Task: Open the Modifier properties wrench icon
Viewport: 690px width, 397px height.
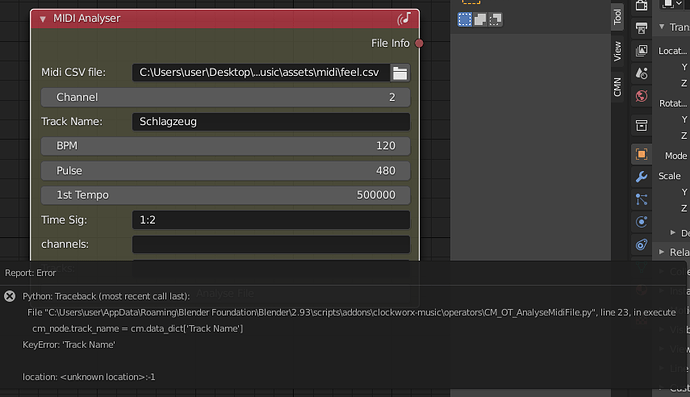Action: (641, 176)
